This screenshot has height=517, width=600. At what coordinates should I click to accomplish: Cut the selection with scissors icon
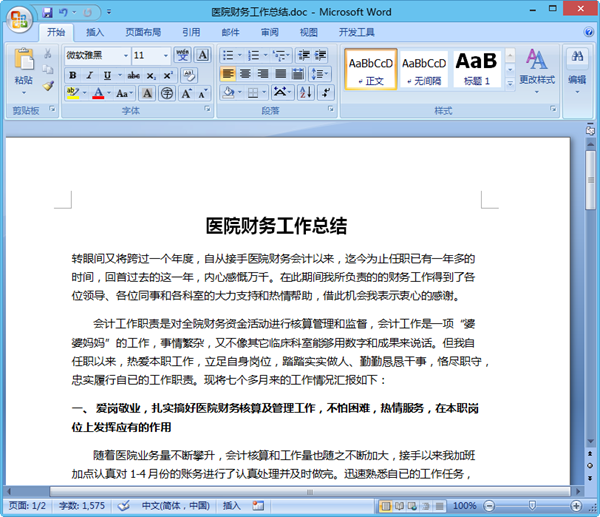(x=48, y=54)
